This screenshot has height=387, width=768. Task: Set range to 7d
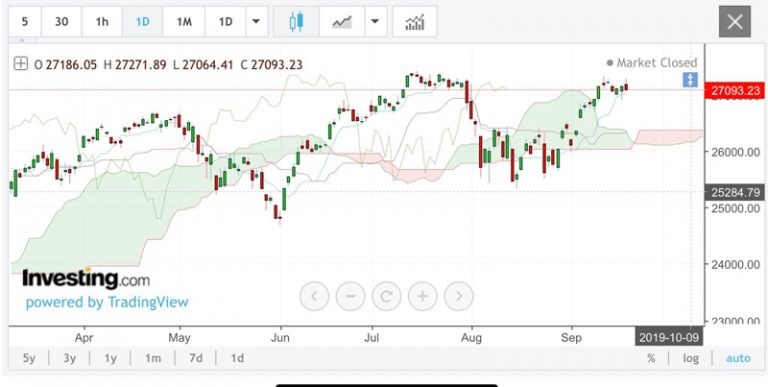[195, 358]
